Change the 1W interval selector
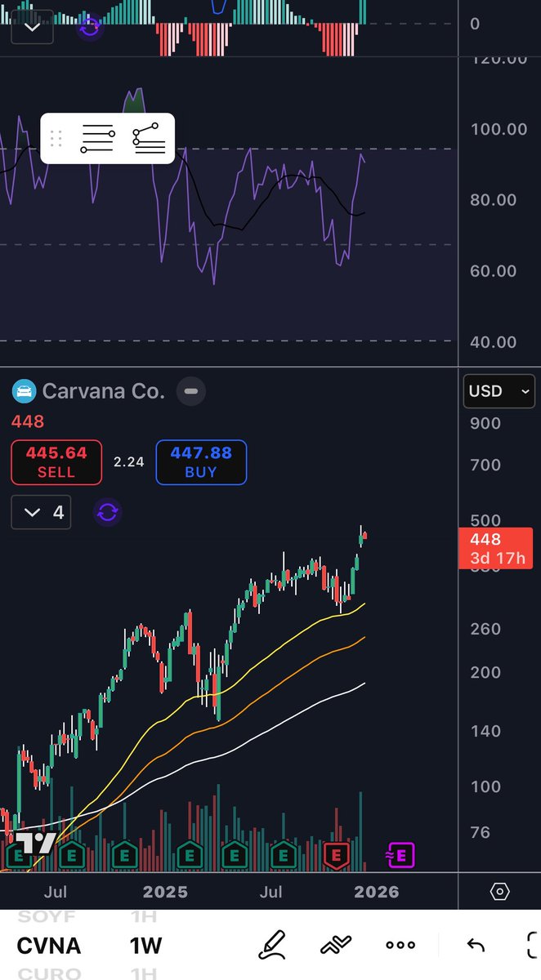 (145, 946)
